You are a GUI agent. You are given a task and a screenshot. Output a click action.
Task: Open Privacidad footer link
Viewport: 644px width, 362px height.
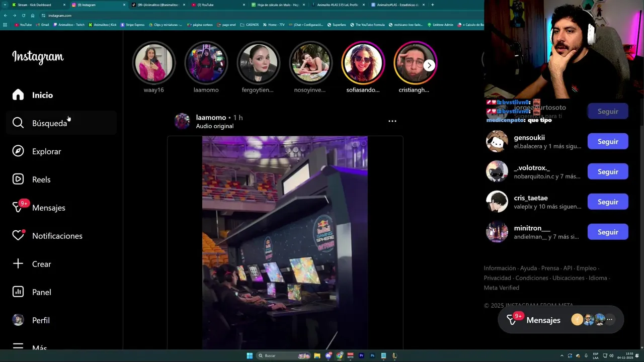pos(497,278)
